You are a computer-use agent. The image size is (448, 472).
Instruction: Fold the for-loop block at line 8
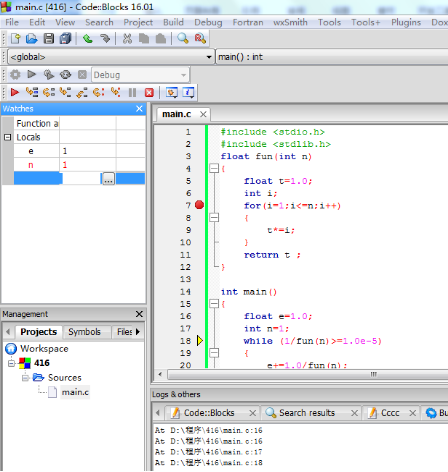click(214, 218)
